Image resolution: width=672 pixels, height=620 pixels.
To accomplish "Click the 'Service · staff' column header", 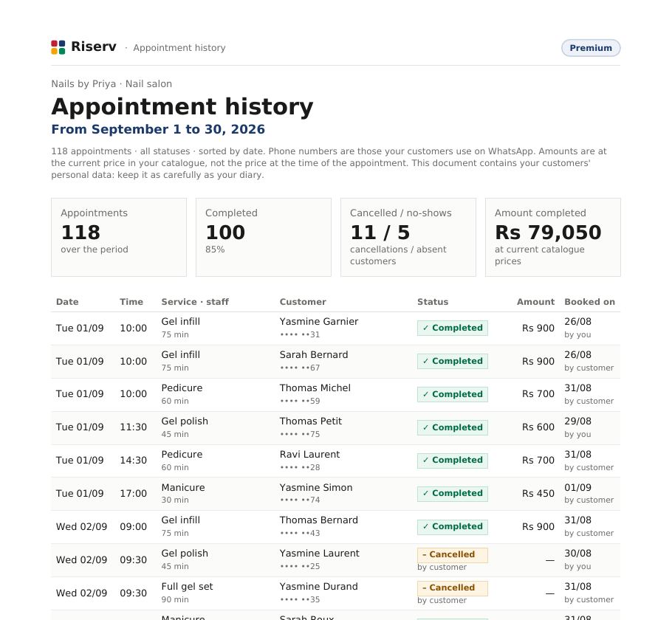I will [195, 302].
